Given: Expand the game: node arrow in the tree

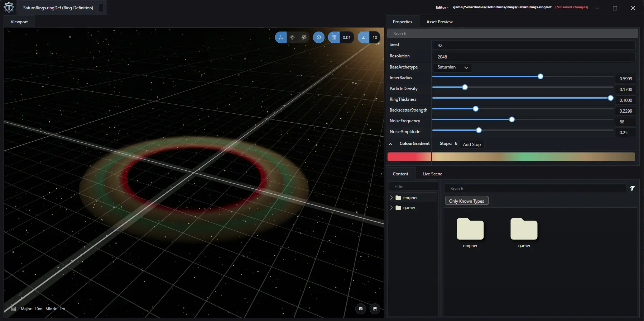Looking at the screenshot, I should 391,208.
